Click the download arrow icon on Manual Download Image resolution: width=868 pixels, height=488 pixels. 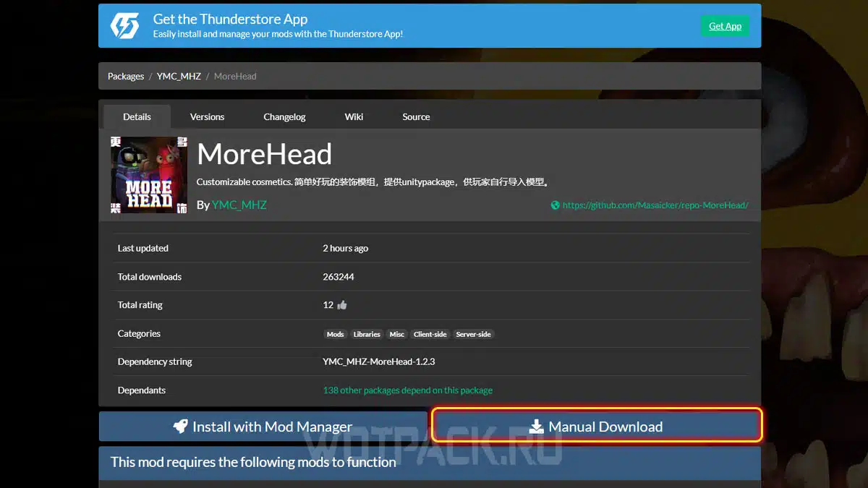536,427
